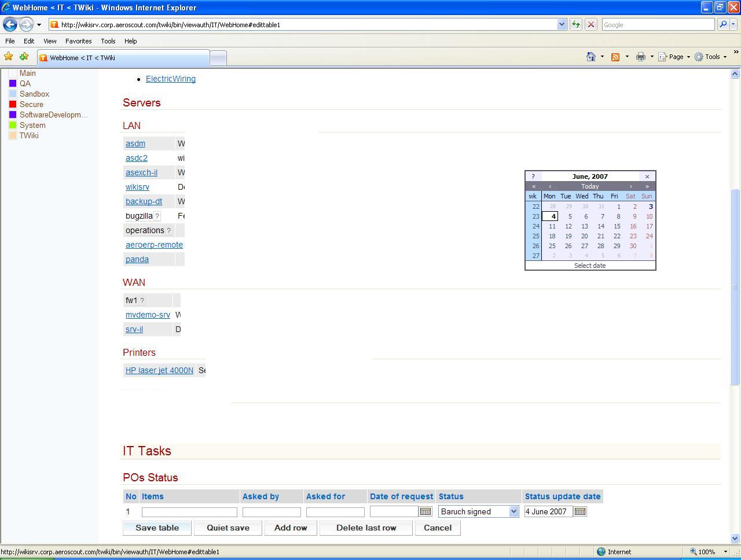Go to next month in calendar
741x560 pixels.
(x=631, y=186)
